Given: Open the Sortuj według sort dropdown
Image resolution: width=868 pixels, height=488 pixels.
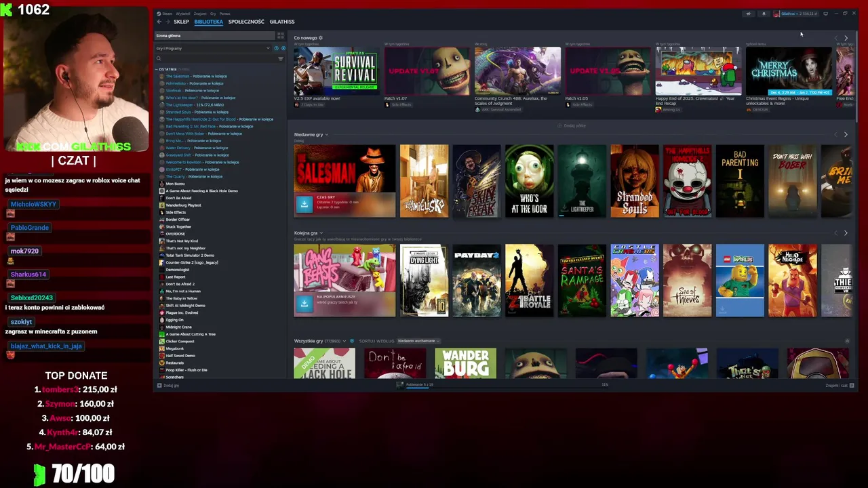Looking at the screenshot, I should coord(418,341).
